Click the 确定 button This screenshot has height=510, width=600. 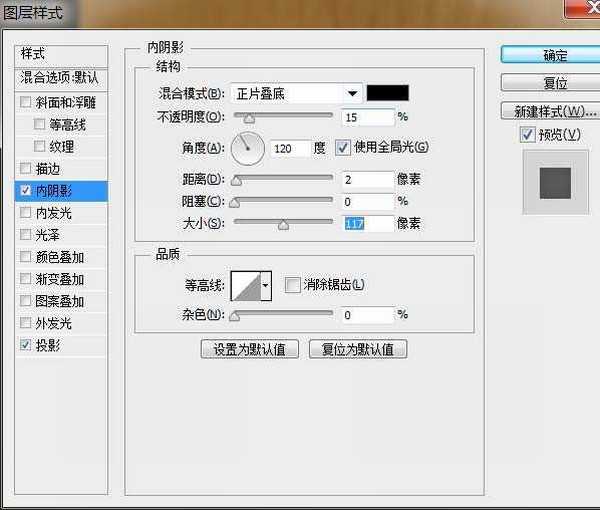pos(555,56)
